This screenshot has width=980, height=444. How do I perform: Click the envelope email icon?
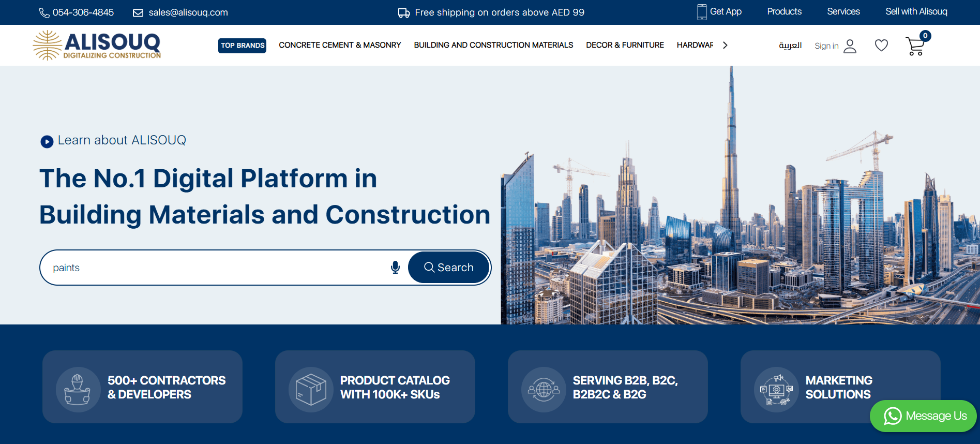pyautogui.click(x=138, y=13)
